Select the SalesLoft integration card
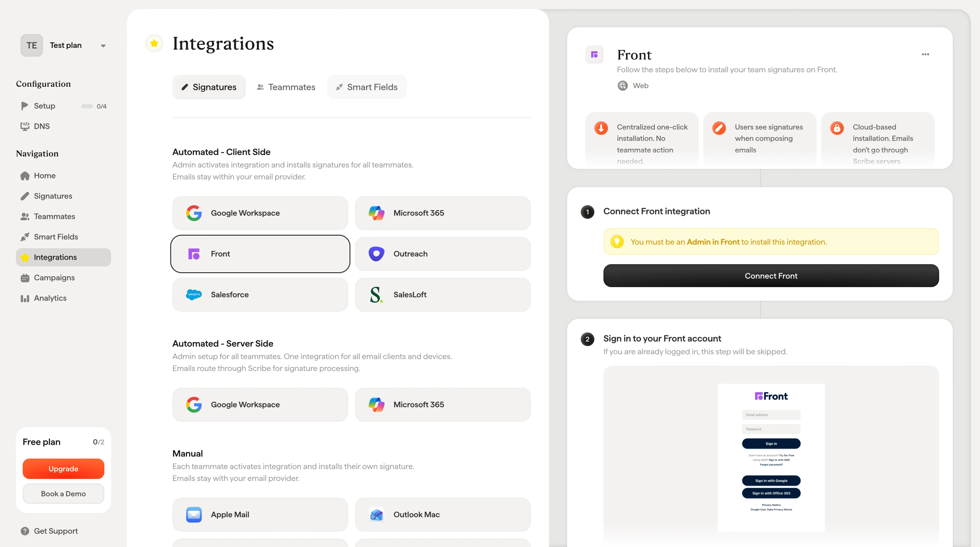The height and width of the screenshot is (547, 980). coord(443,294)
